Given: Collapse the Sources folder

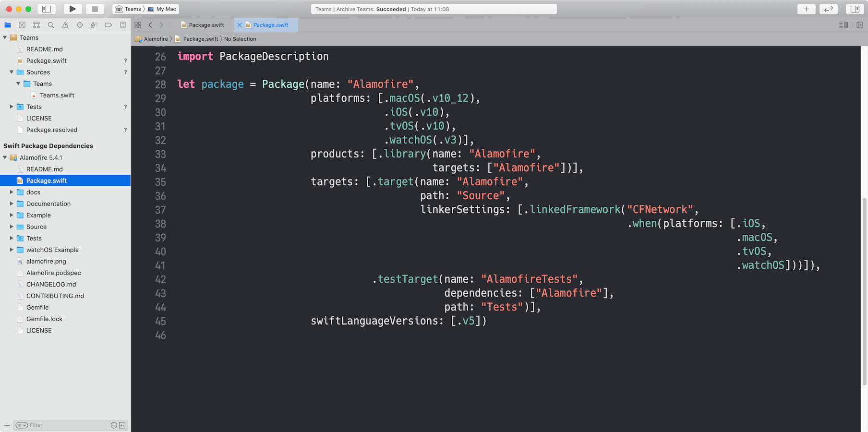Looking at the screenshot, I should [x=12, y=72].
